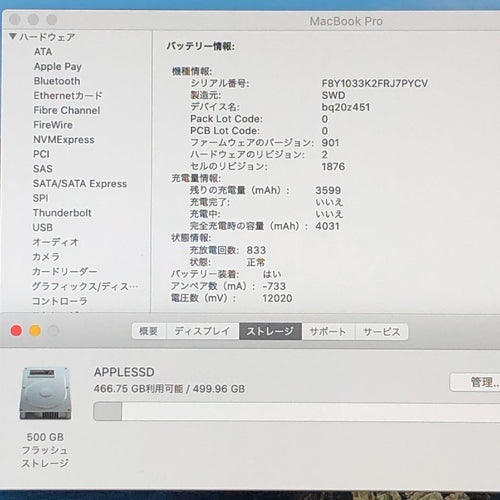Click cycle count value 833
Image resolution: width=500 pixels, height=500 pixels.
pyautogui.click(x=256, y=250)
